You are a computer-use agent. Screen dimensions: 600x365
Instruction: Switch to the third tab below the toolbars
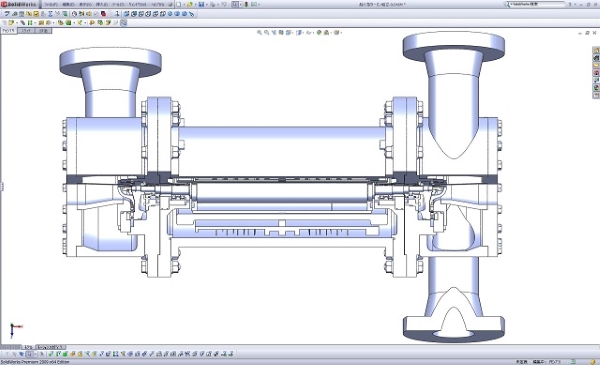43,31
